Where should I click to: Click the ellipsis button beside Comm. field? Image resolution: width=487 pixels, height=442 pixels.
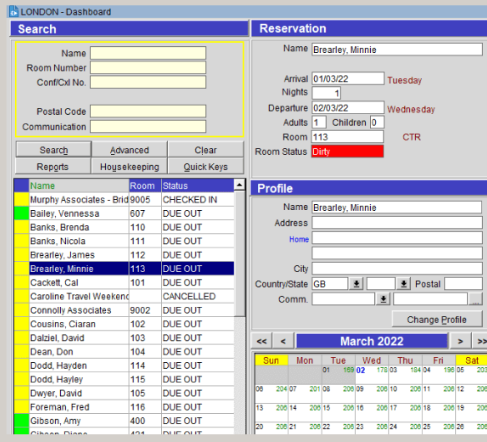click(x=475, y=299)
